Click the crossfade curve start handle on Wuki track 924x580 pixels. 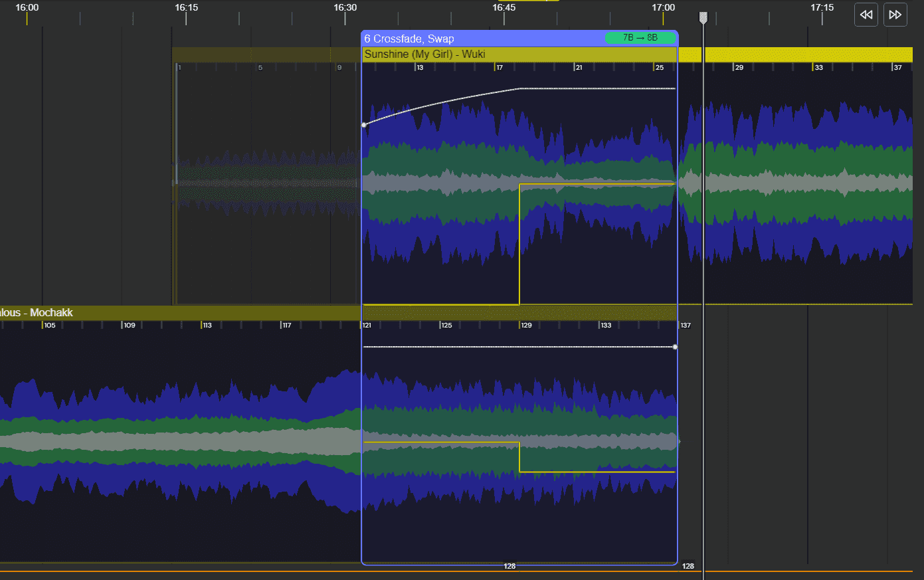pyautogui.click(x=364, y=124)
